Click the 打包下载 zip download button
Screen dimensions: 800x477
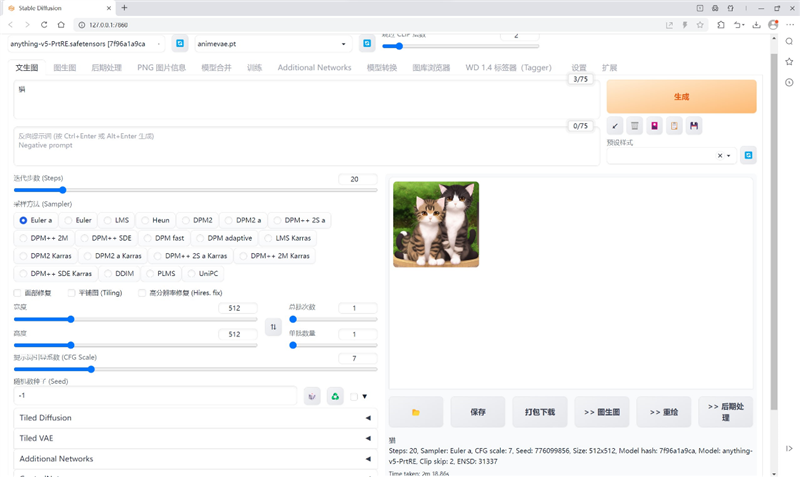540,412
